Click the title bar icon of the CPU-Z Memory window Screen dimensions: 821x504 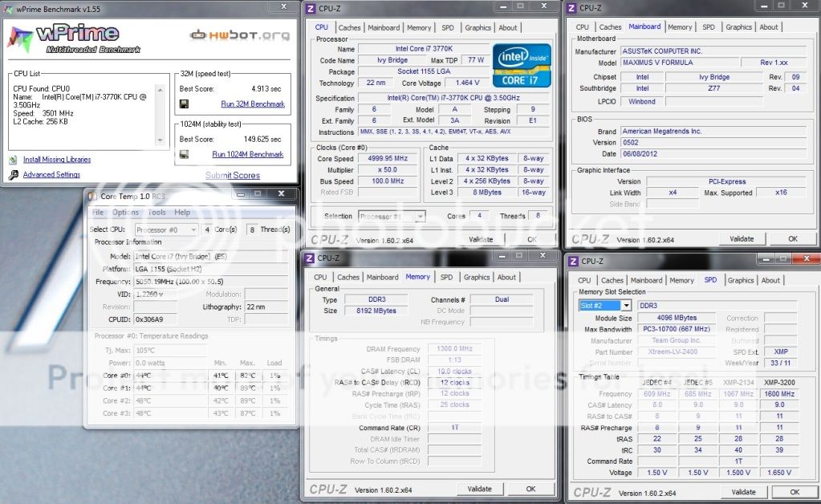point(310,258)
